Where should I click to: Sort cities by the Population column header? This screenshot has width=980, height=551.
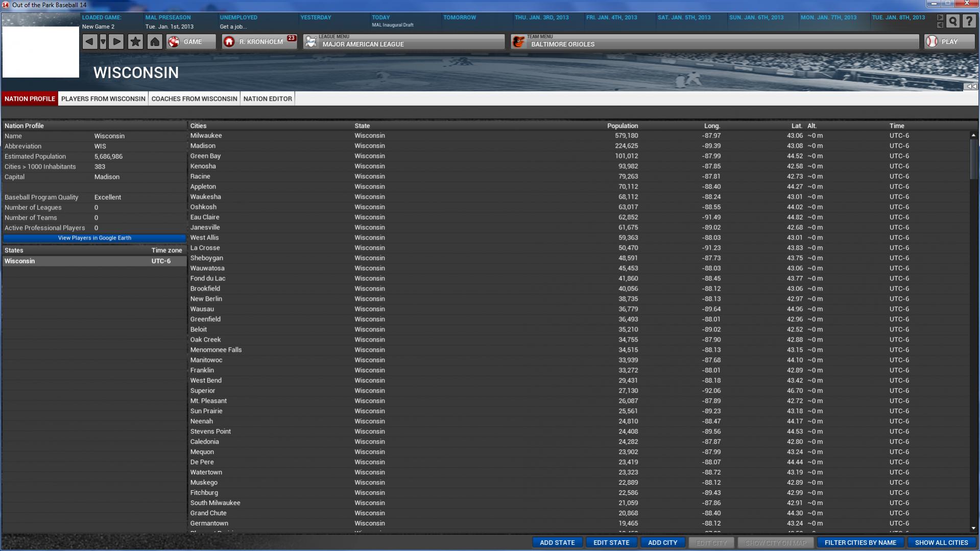tap(622, 126)
